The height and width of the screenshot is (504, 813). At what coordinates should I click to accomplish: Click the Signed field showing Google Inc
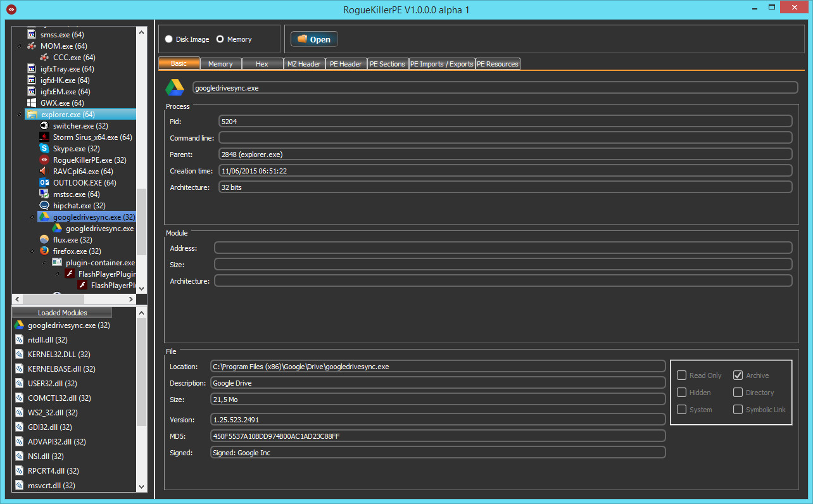coord(438,452)
